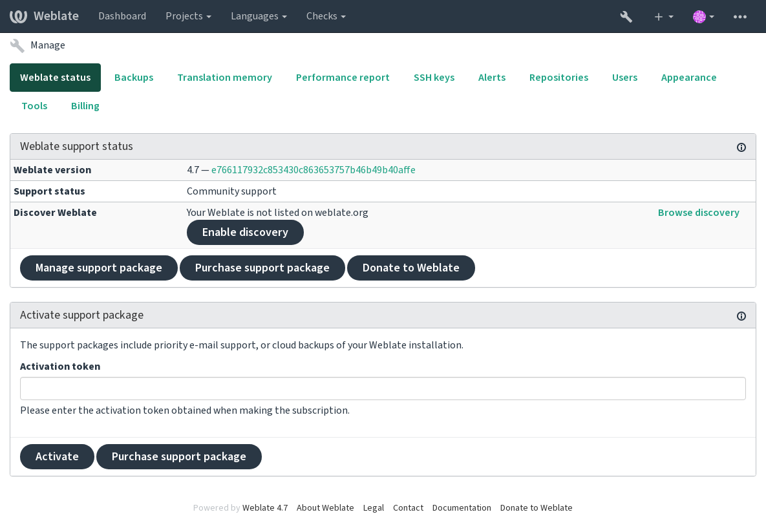
Task: Click Donate to Weblate footer link
Action: (x=536, y=507)
